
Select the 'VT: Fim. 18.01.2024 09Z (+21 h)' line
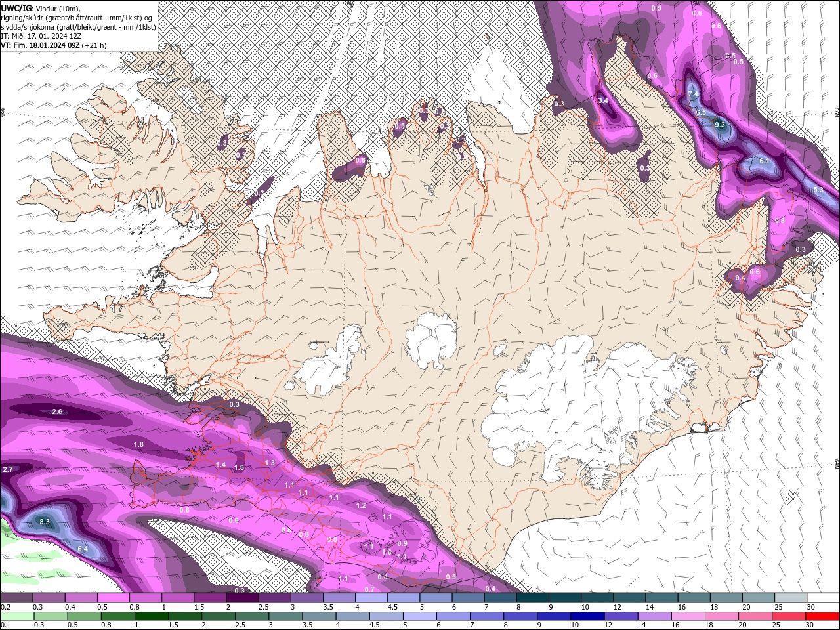point(54,45)
